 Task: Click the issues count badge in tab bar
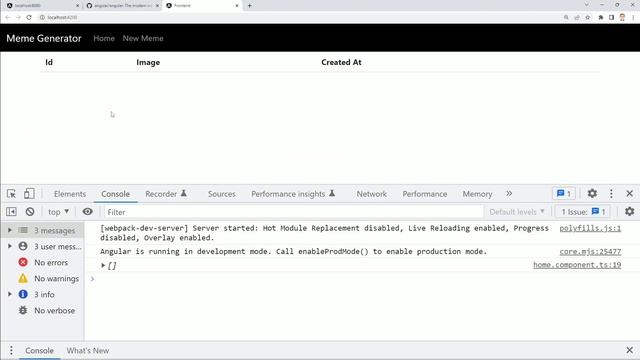coord(564,193)
